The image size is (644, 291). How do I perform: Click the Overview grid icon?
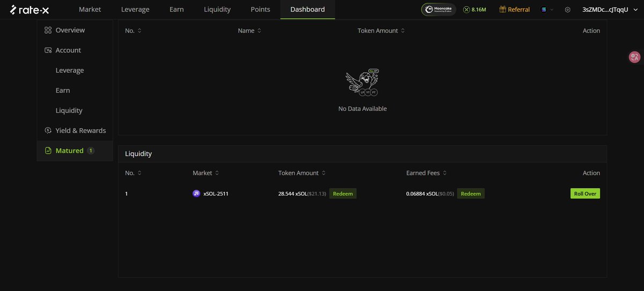pyautogui.click(x=48, y=30)
